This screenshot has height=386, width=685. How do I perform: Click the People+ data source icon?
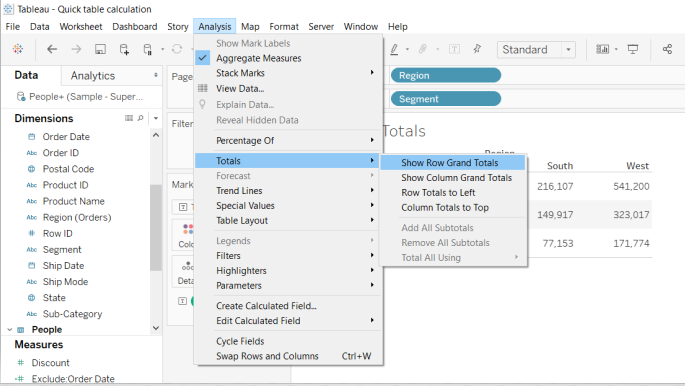point(21,96)
